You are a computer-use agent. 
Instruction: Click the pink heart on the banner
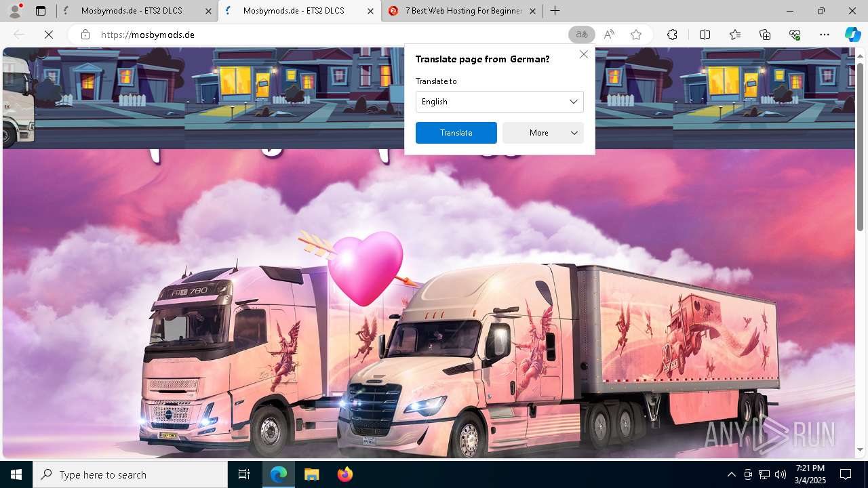[366, 268]
